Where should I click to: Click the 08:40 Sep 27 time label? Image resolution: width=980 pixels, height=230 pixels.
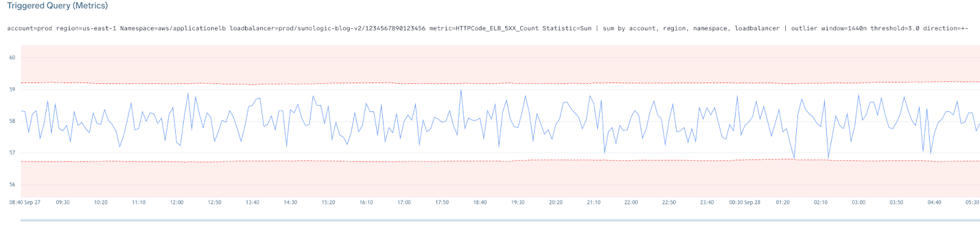pos(25,202)
